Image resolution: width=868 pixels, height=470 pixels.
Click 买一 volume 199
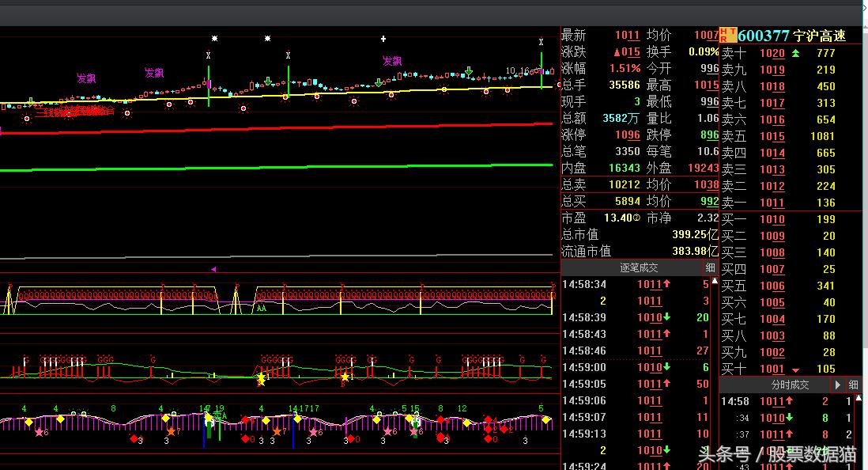(x=826, y=219)
